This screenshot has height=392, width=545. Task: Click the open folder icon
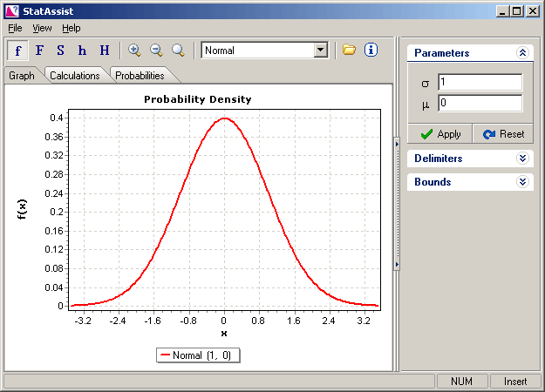click(x=349, y=50)
